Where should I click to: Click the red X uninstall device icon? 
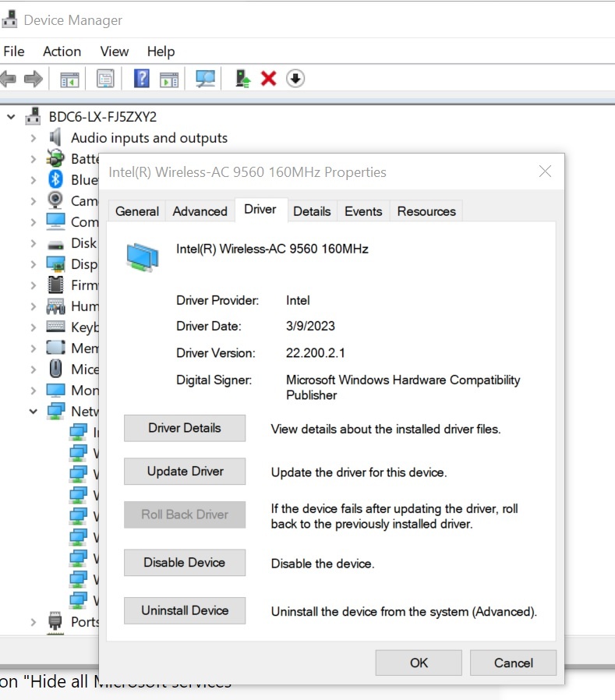click(269, 79)
